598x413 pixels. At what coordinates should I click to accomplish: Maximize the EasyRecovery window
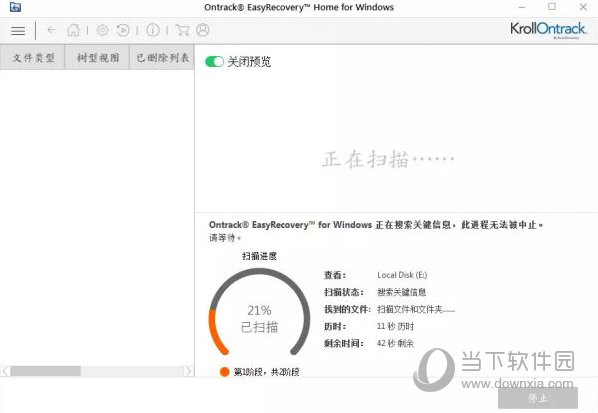coord(552,6)
